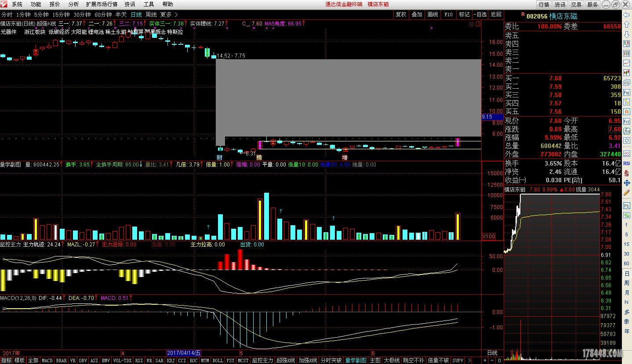Open the 扩展市场行情 menu
The width and height of the screenshot is (632, 364).
(x=102, y=4)
